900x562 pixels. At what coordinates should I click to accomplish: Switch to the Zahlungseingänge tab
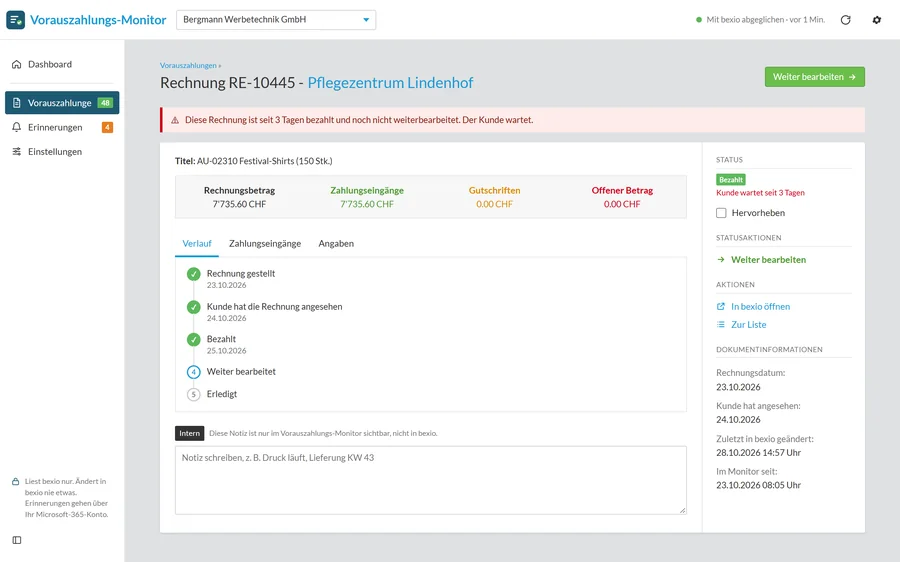click(265, 243)
